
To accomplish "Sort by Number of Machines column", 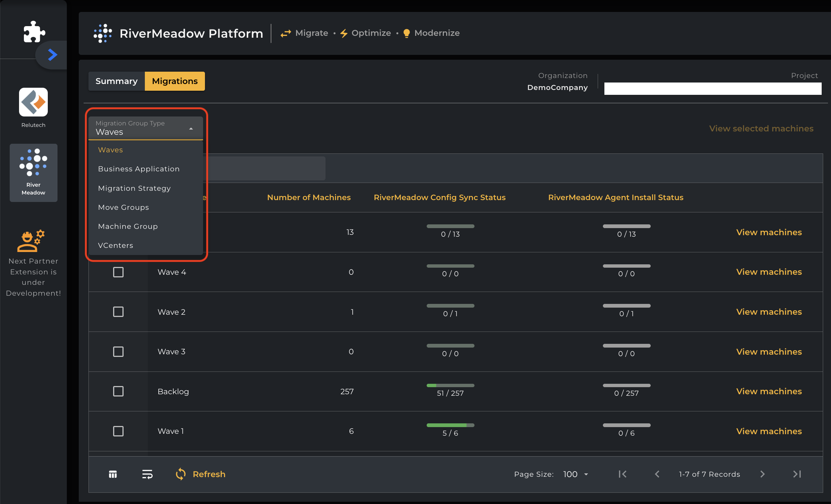I will 309,197.
